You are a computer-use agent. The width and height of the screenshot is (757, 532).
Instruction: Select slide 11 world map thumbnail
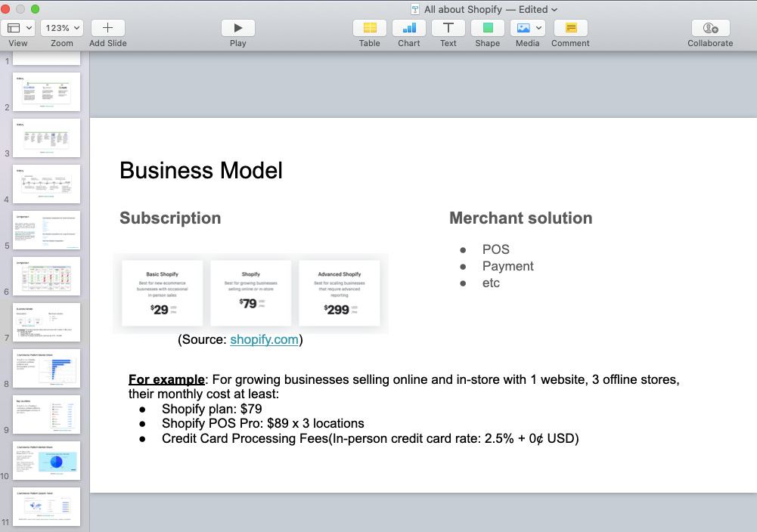[46, 506]
